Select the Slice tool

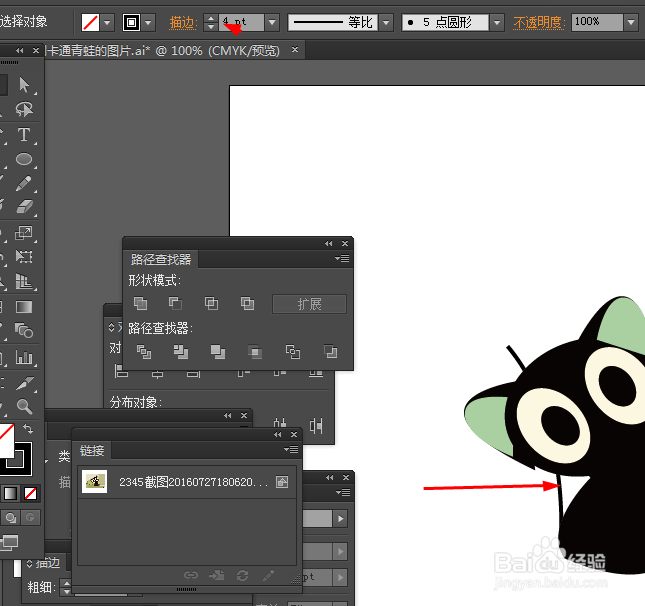[x=24, y=382]
